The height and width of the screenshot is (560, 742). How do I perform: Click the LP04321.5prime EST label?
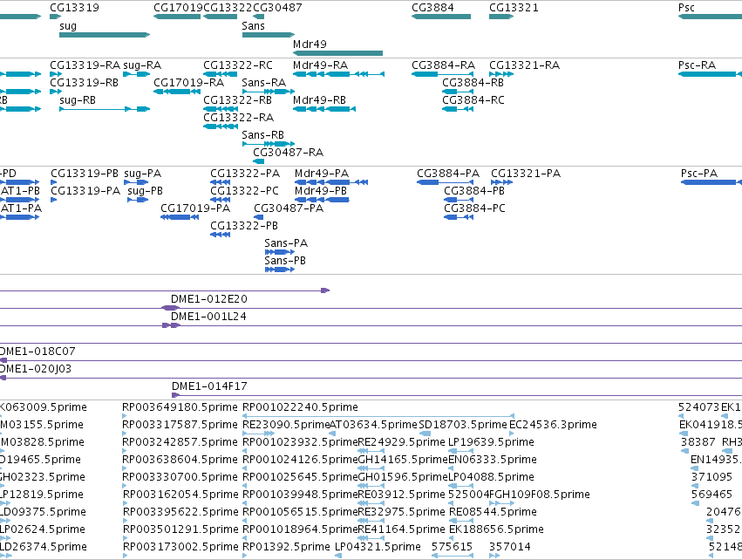pyautogui.click(x=378, y=547)
